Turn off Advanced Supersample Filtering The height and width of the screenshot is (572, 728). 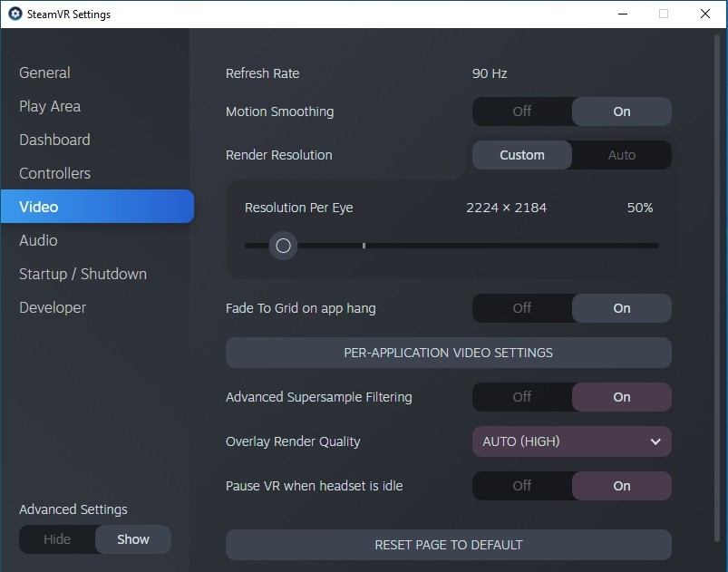[x=522, y=397]
